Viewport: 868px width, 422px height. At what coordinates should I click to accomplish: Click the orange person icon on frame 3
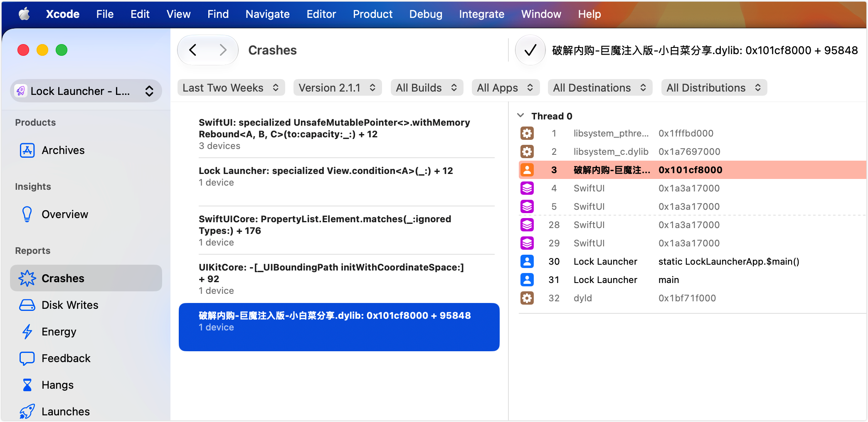[527, 170]
